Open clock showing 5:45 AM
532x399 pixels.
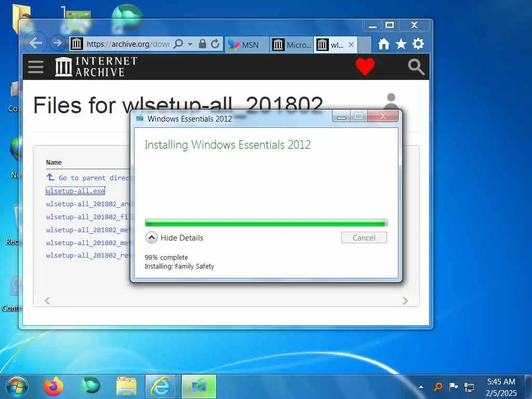click(x=501, y=387)
